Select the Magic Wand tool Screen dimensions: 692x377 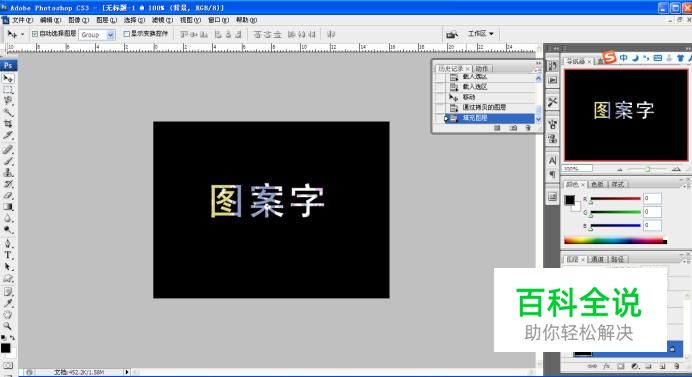8,112
